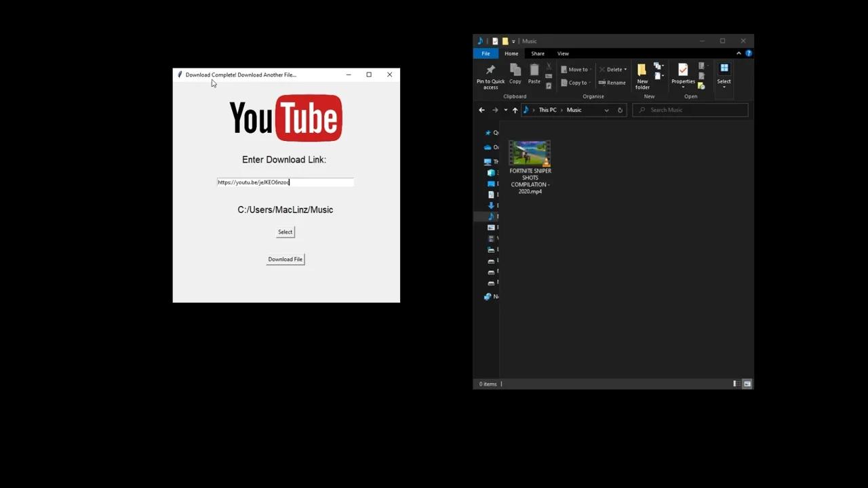Open the address bar history dropdown
This screenshot has height=488, width=868.
click(606, 110)
